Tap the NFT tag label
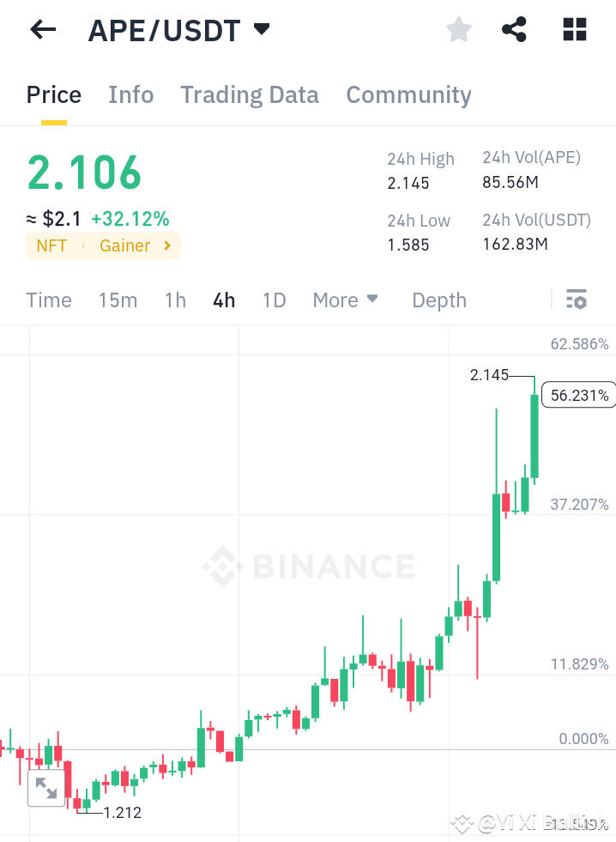This screenshot has width=616, height=842. [51, 245]
